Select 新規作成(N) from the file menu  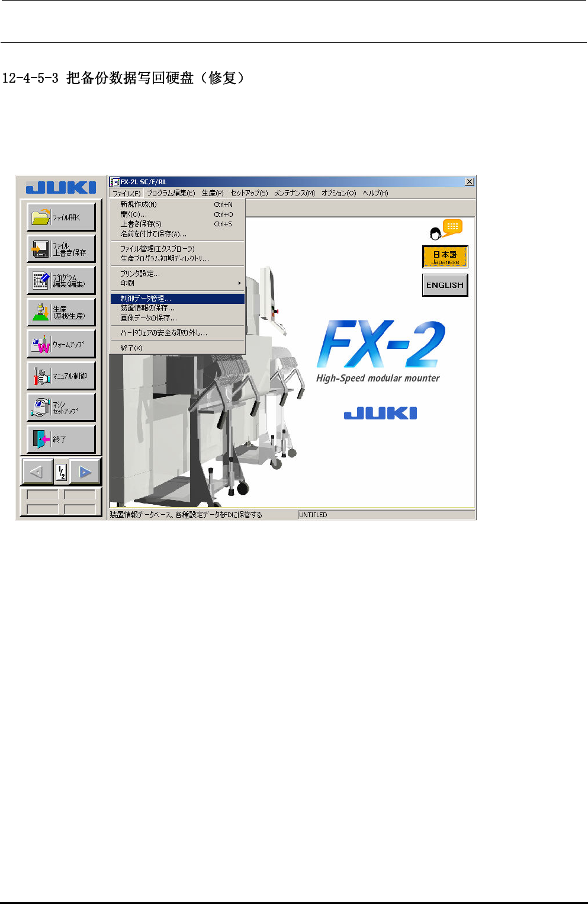pyautogui.click(x=178, y=204)
